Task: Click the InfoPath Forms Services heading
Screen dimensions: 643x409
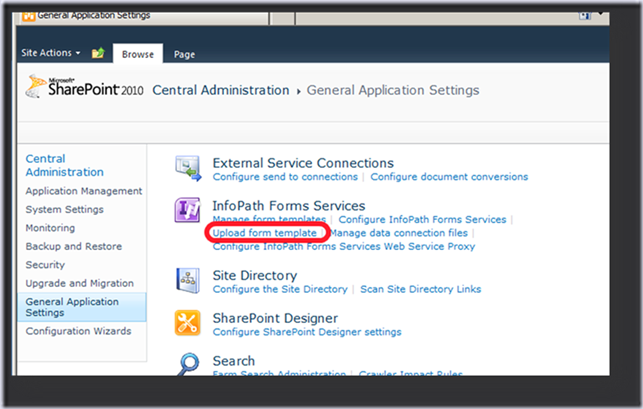Action: 289,206
